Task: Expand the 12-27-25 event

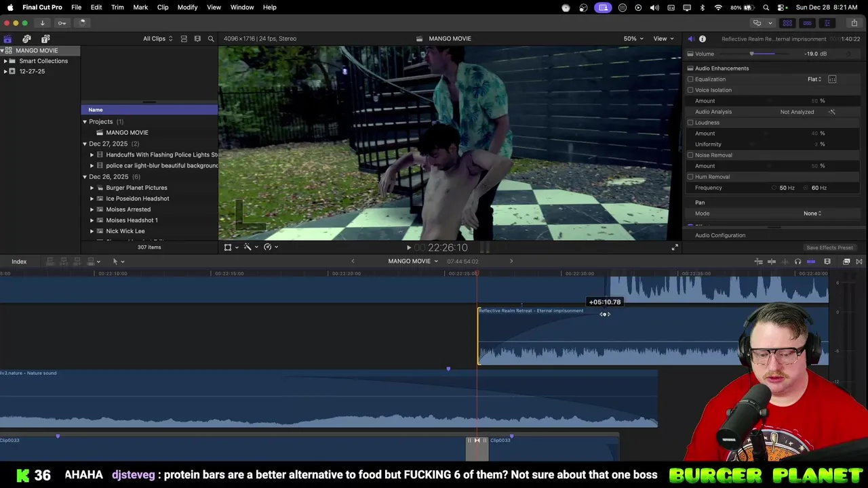Action: click(5, 71)
